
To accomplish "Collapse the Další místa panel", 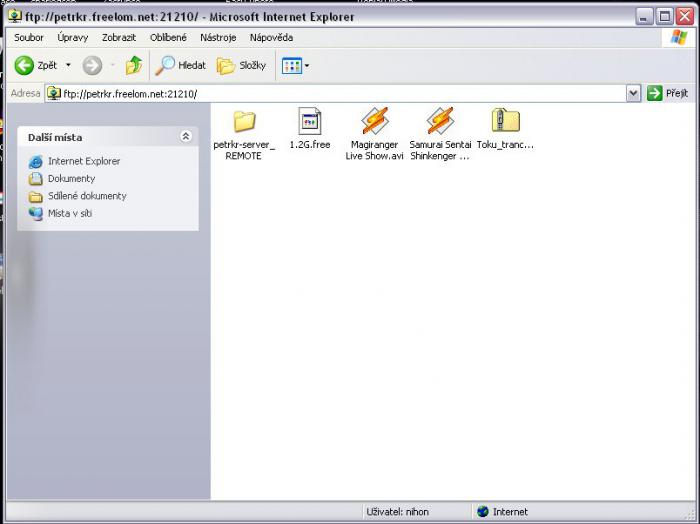I will pyautogui.click(x=186, y=137).
